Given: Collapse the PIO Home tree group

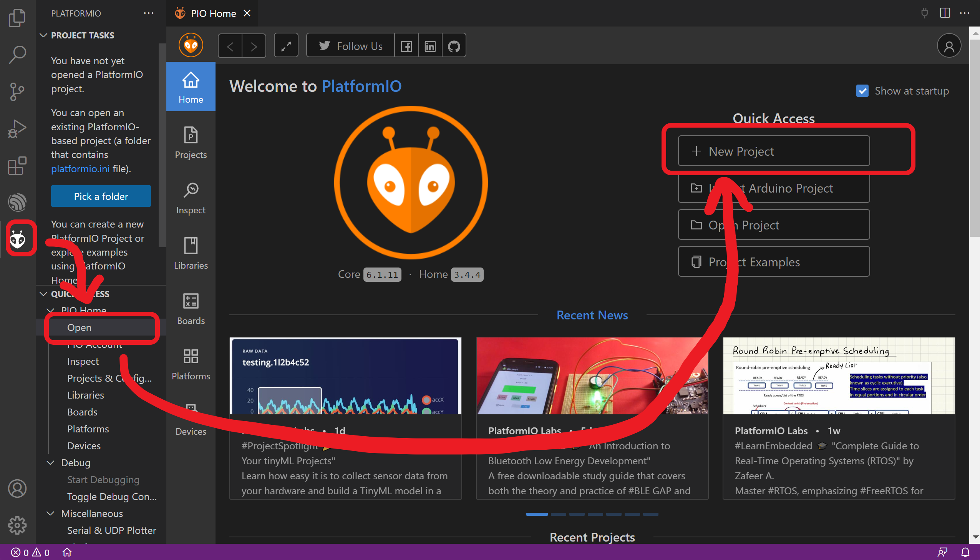Looking at the screenshot, I should [50, 310].
